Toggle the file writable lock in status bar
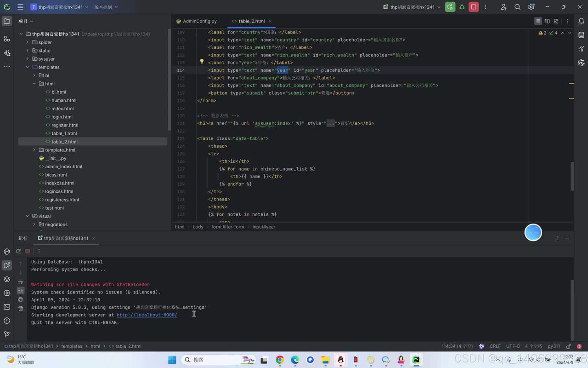 point(569,346)
